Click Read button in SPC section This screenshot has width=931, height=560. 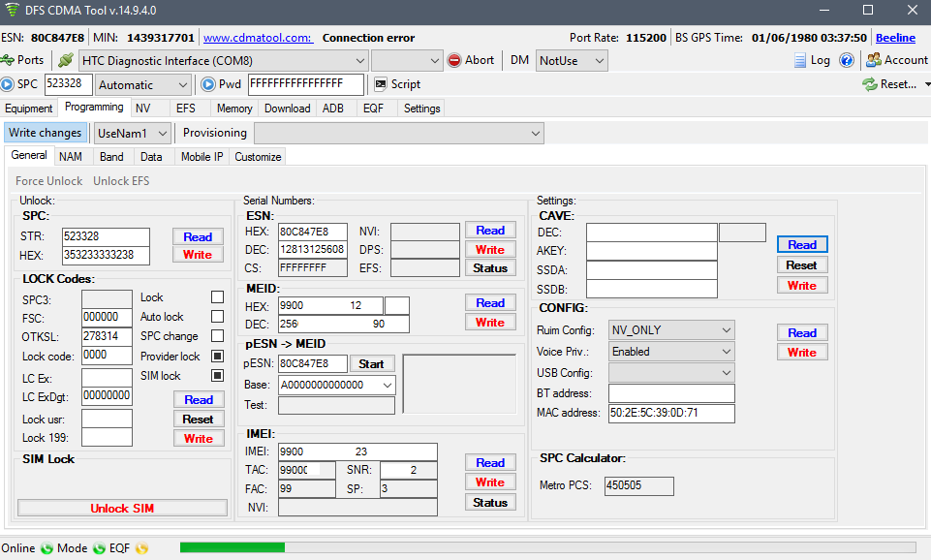click(x=198, y=237)
